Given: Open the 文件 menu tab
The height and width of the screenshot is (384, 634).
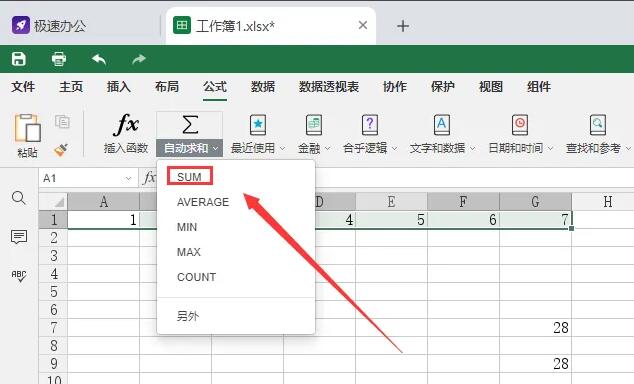Looking at the screenshot, I should 23,87.
